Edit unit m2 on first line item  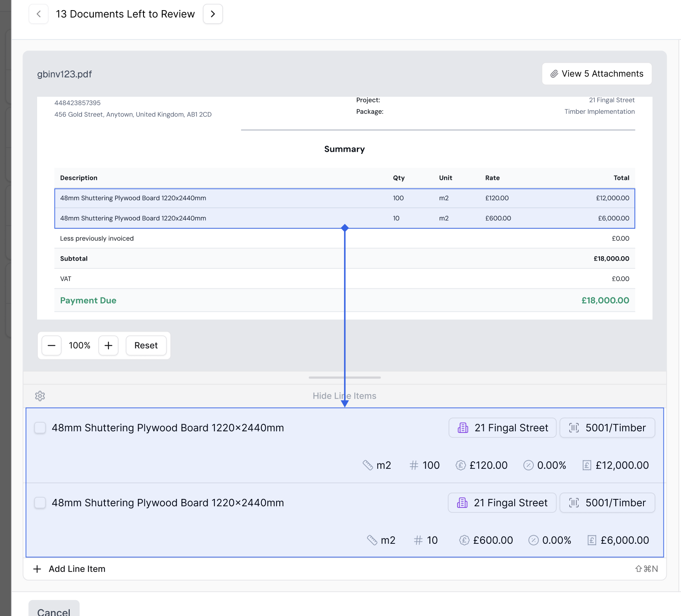pos(384,465)
